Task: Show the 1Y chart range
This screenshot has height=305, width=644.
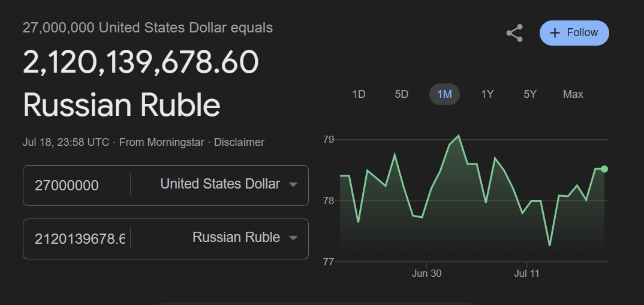Action: click(487, 94)
